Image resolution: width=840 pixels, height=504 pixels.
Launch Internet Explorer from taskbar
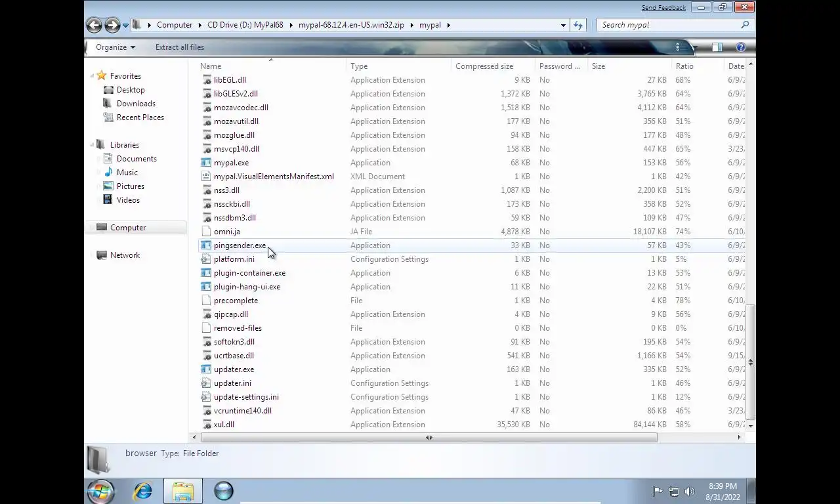coord(142,491)
